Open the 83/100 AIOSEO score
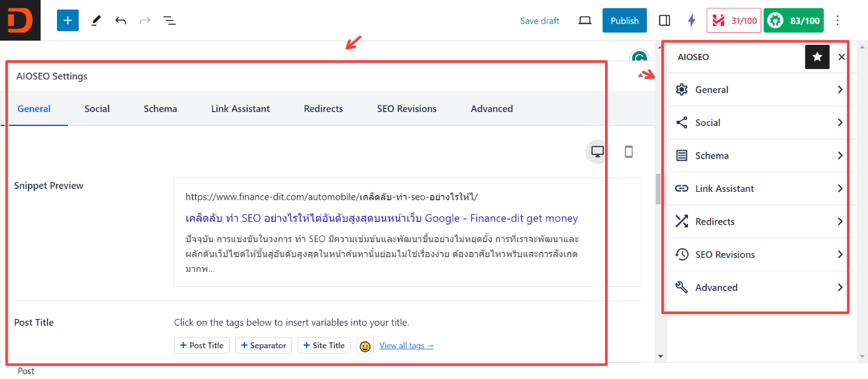The height and width of the screenshot is (379, 868). tap(793, 21)
